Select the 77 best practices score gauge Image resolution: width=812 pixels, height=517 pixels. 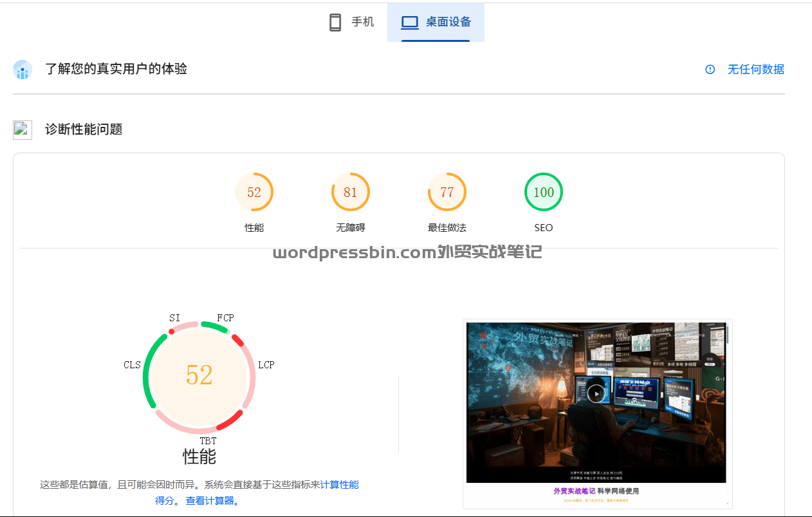(447, 192)
